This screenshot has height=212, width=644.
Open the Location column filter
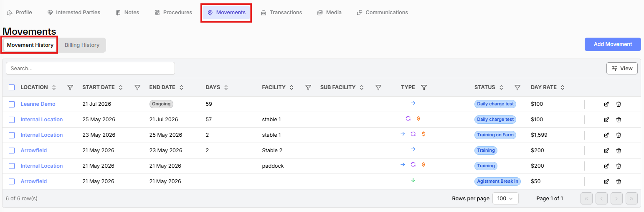[x=70, y=87]
